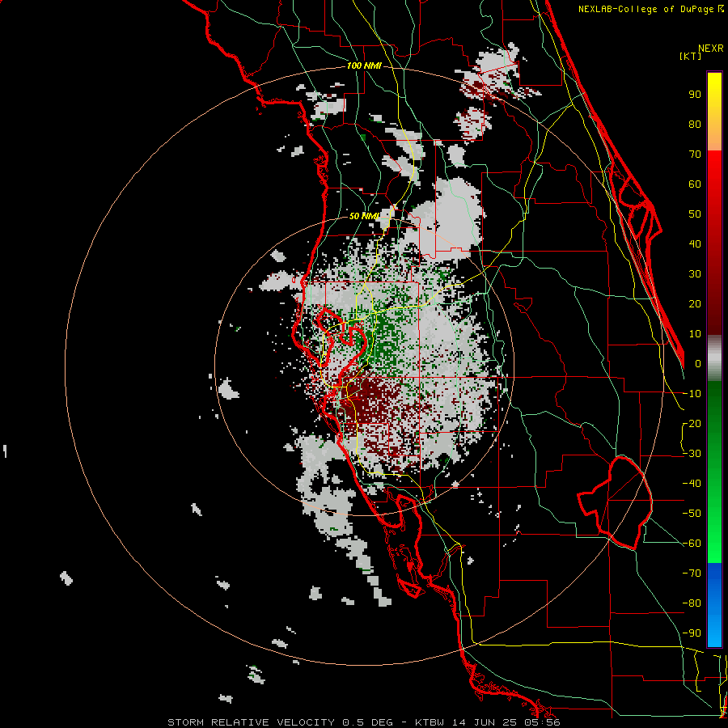The height and width of the screenshot is (728, 728).
Task: Click the '70' value on velocity scale
Action: [x=695, y=154]
